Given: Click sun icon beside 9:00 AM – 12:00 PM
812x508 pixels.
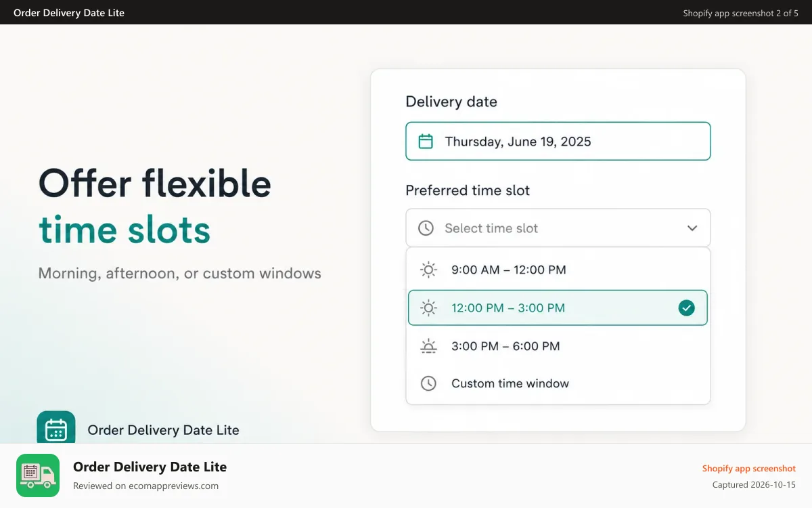Looking at the screenshot, I should 428,270.
